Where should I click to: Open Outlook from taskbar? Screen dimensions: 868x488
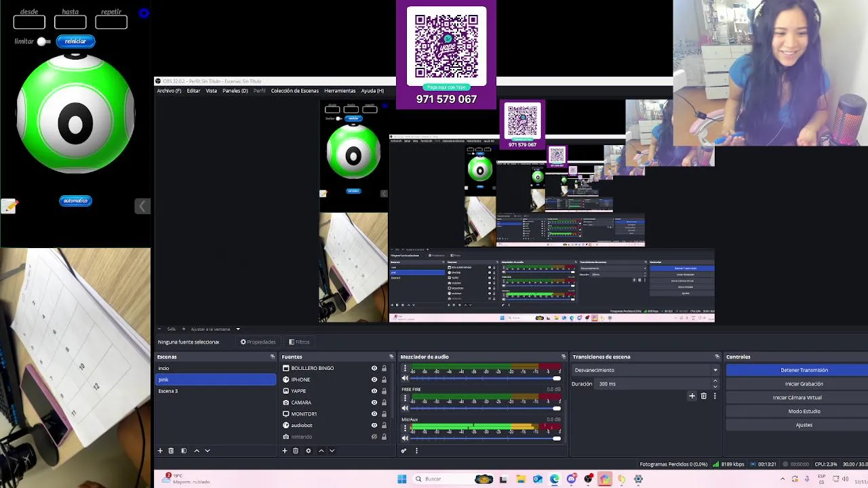coord(538,479)
